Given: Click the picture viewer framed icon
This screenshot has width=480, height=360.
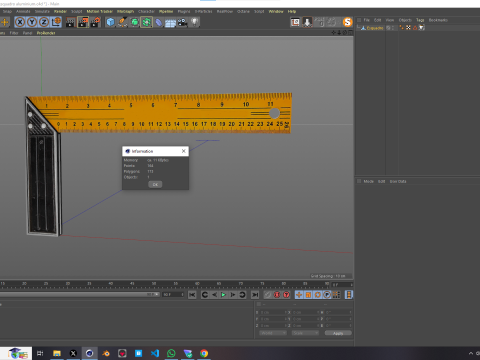Looking at the screenshot, I should (x=295, y=22).
